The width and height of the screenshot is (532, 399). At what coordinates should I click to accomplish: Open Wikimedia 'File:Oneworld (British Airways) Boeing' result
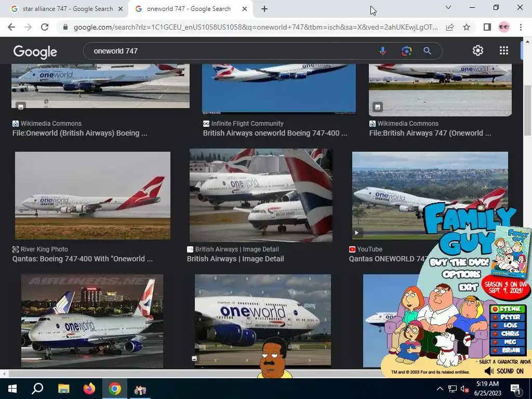tap(79, 133)
